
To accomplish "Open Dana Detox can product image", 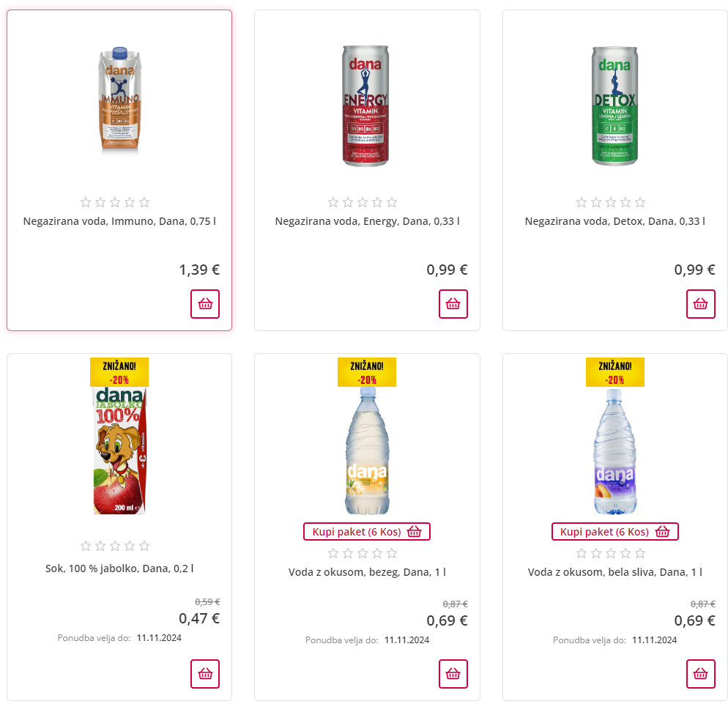I will (614, 105).
